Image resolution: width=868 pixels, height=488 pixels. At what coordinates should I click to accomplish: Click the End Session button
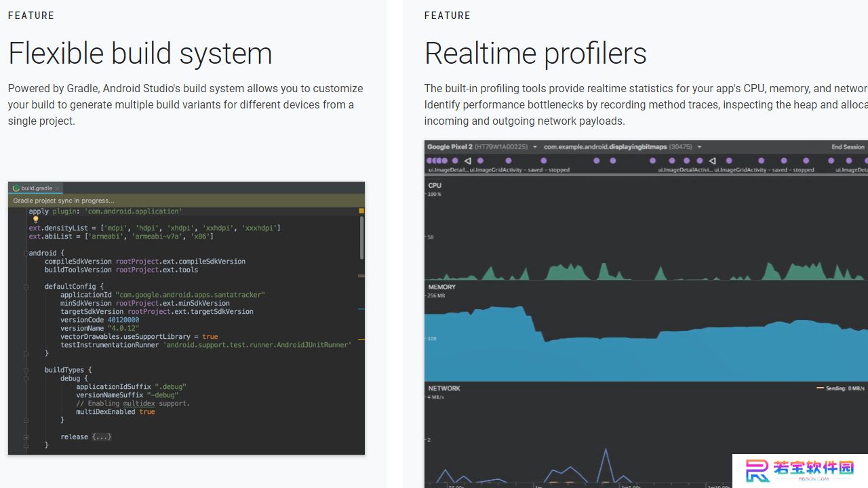click(848, 147)
